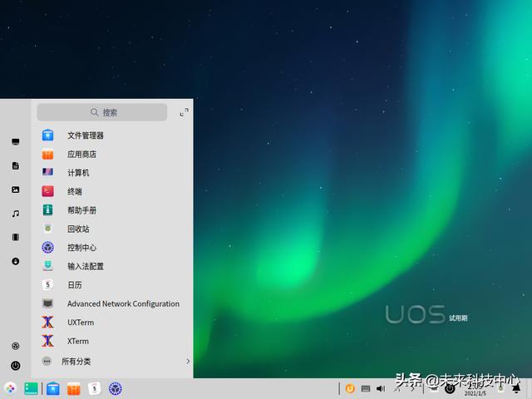Open Music folder from launcher sidebar
This screenshot has height=399, width=532.
15,214
